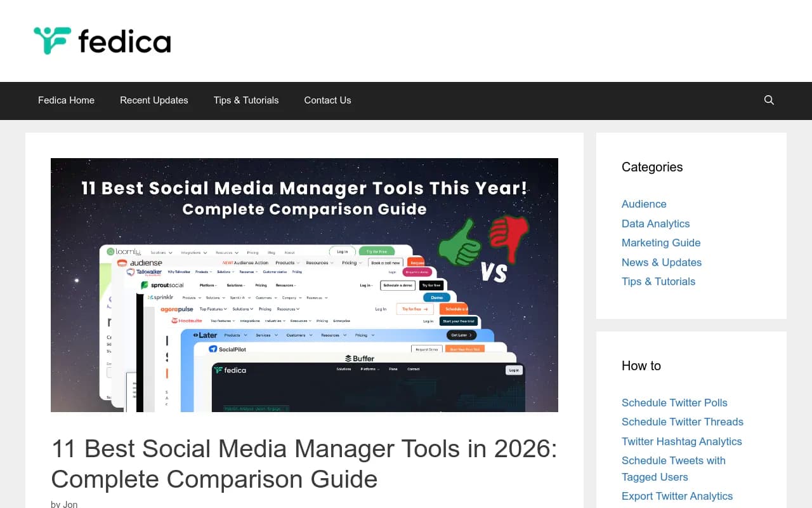This screenshot has height=508, width=812.
Task: Open the Audience category
Action: 644,204
